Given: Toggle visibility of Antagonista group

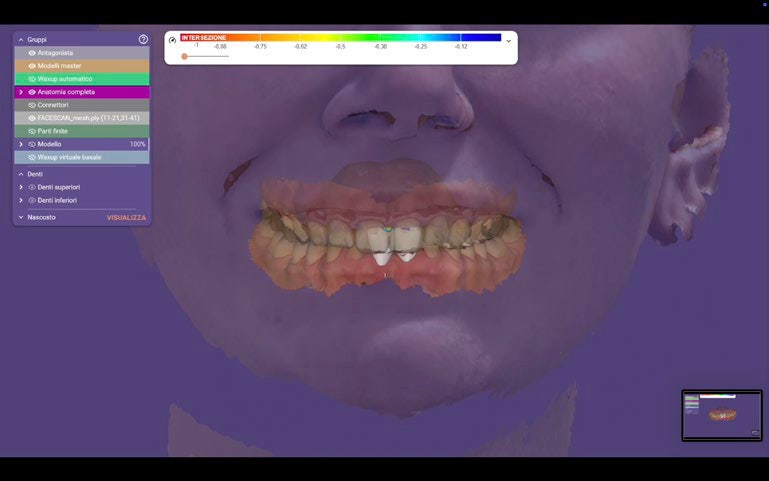Looking at the screenshot, I should pyautogui.click(x=32, y=52).
